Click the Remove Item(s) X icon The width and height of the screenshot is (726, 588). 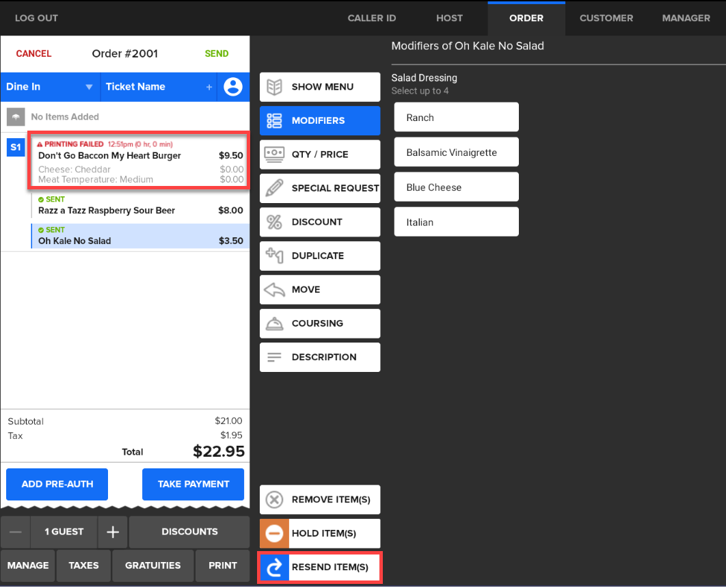[274, 500]
